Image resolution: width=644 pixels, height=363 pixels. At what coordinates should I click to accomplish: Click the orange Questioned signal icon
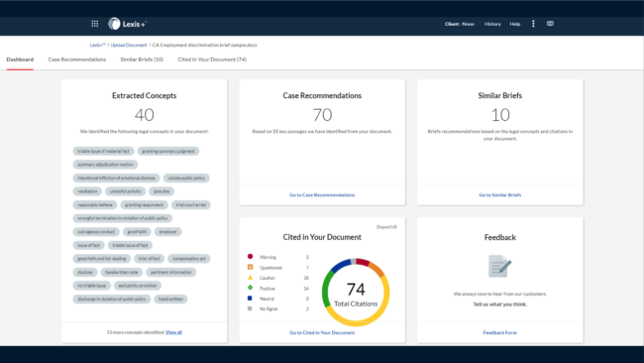tap(250, 267)
